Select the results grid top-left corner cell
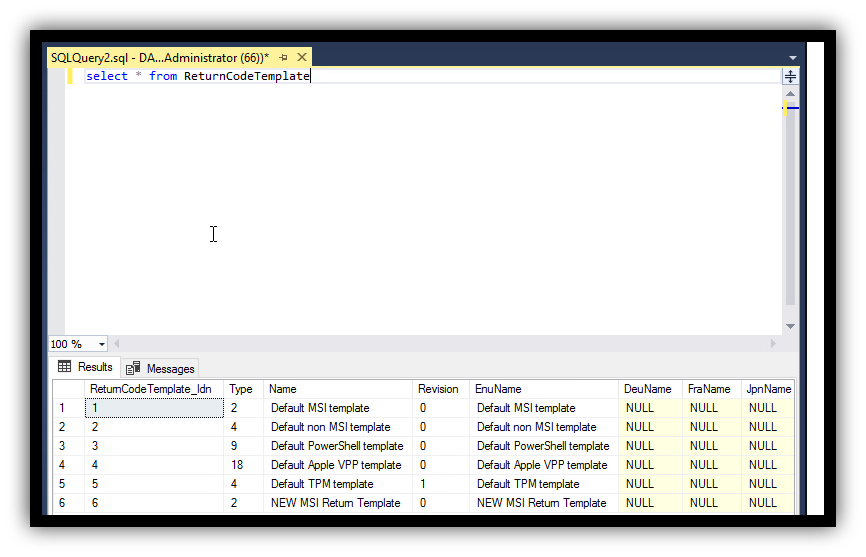Screen dimensions: 866x557 67,389
